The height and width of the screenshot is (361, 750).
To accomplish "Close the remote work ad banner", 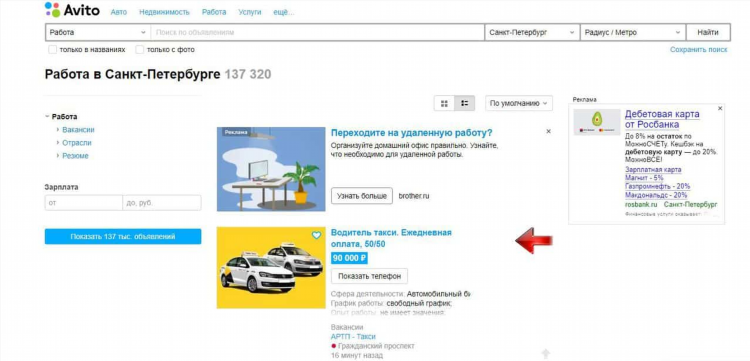I will coord(549,131).
